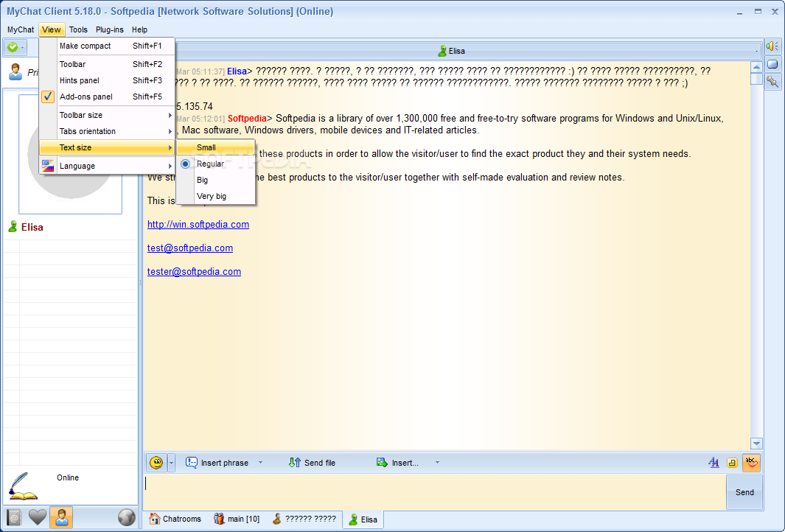785x532 pixels.
Task: Click the chat scrollbar down arrow
Action: coord(756,444)
